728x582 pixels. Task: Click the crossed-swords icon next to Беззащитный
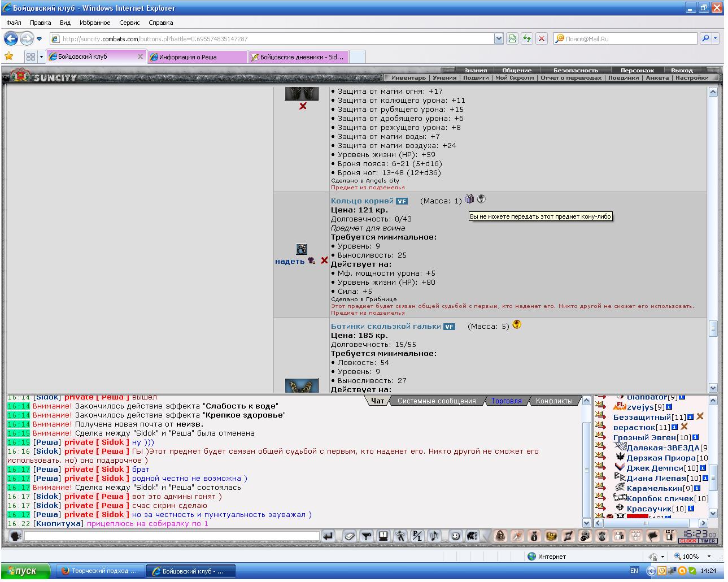click(x=700, y=416)
